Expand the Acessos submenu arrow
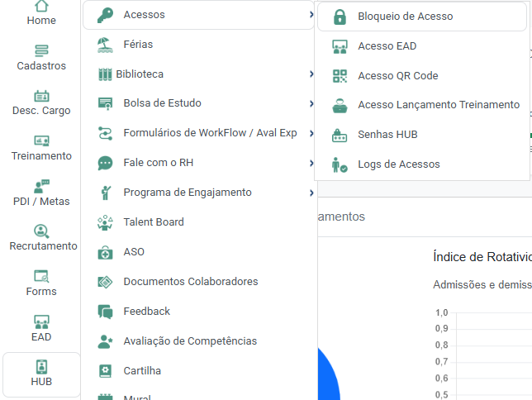Viewport: 532px width, 400px height. [x=311, y=15]
